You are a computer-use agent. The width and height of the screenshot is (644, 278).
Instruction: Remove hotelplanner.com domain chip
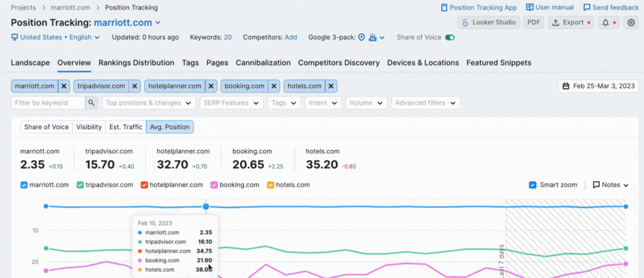click(211, 86)
